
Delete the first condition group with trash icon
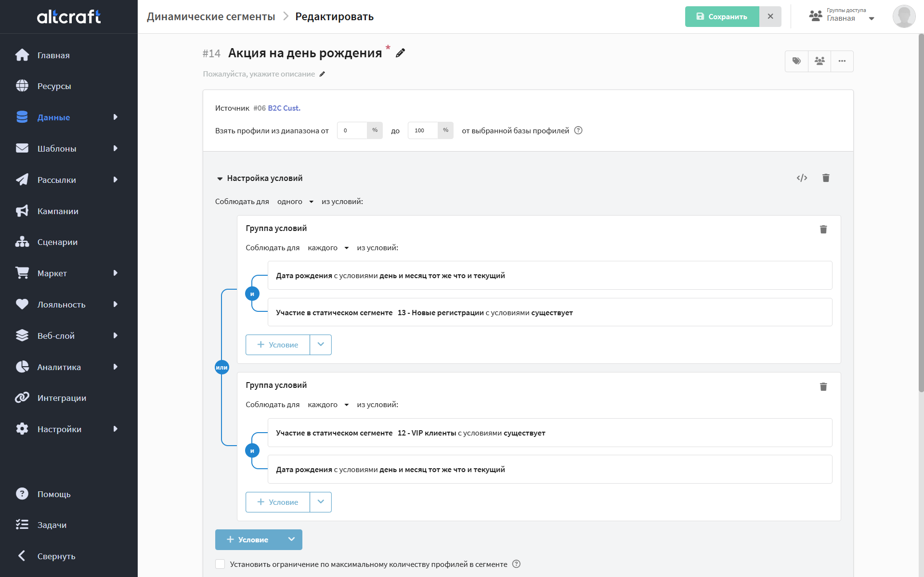(823, 230)
